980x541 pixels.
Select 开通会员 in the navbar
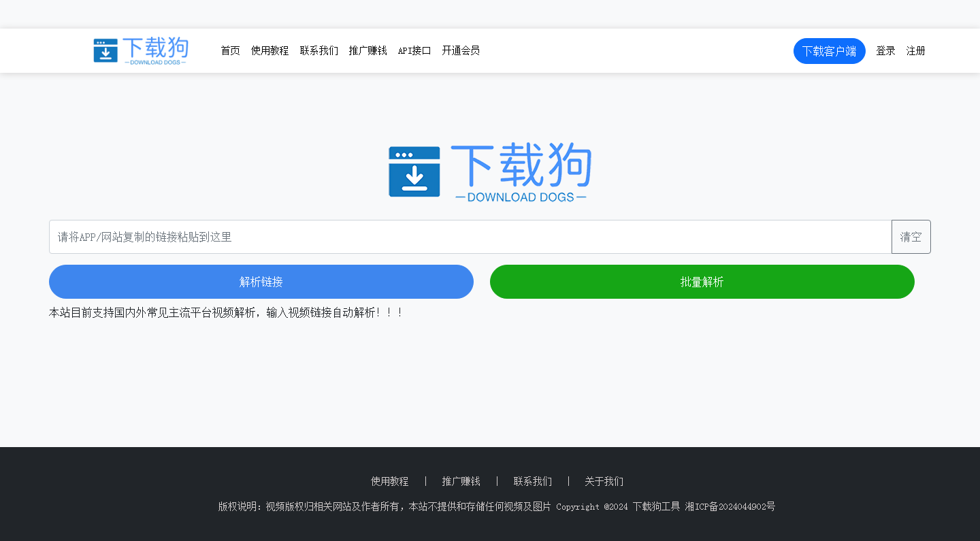461,50
